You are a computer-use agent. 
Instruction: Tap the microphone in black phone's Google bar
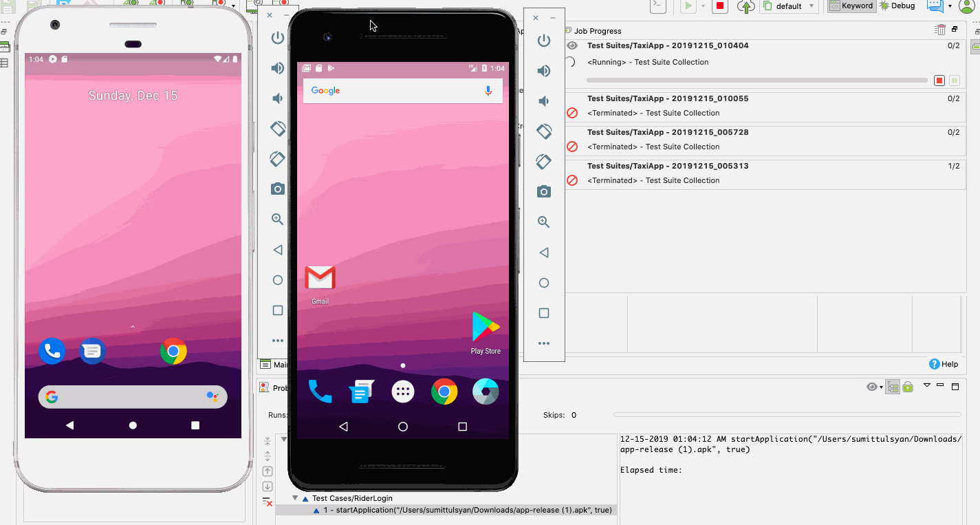(488, 91)
